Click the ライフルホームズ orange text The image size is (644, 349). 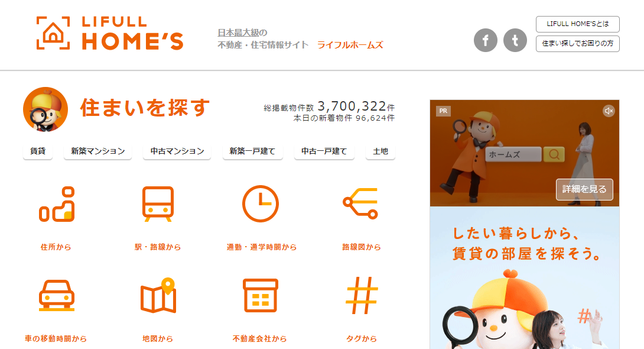point(350,45)
